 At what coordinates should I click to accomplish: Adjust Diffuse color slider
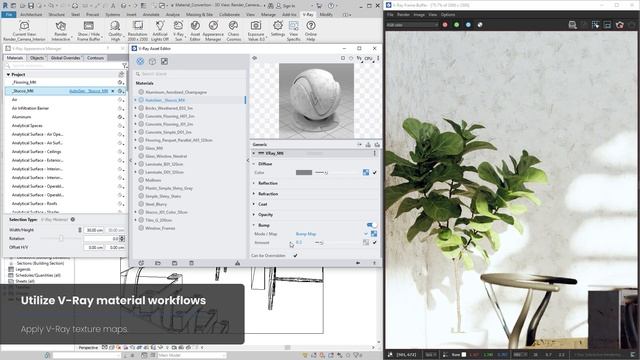pyautogui.click(x=337, y=173)
